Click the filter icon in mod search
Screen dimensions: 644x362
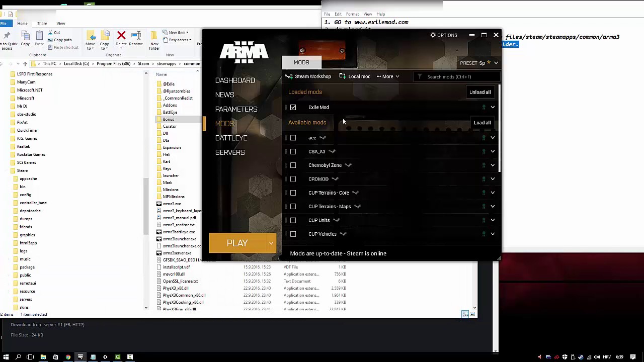tap(420, 76)
